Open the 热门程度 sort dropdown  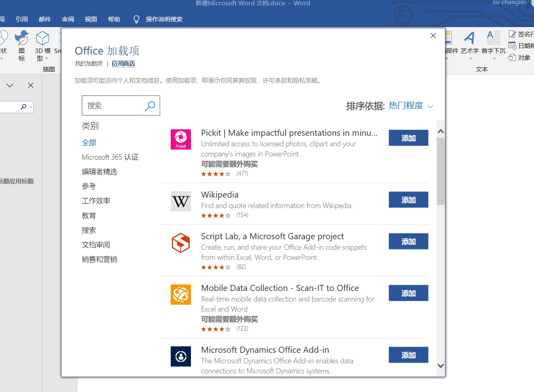click(x=411, y=106)
